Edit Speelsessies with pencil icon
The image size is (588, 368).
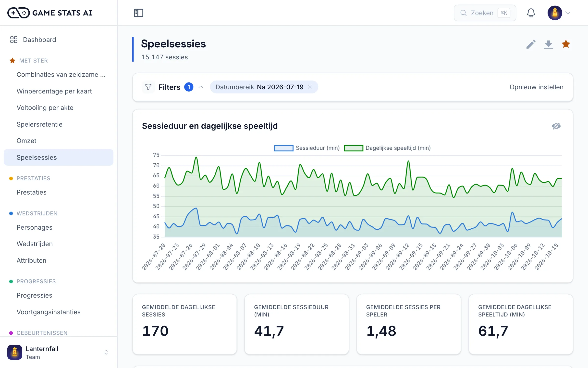tap(531, 44)
